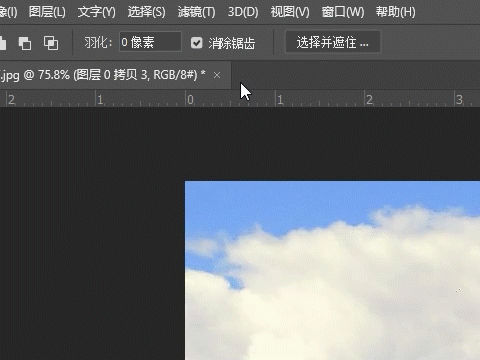
Task: Open the 选择(S) menu
Action: (x=147, y=12)
